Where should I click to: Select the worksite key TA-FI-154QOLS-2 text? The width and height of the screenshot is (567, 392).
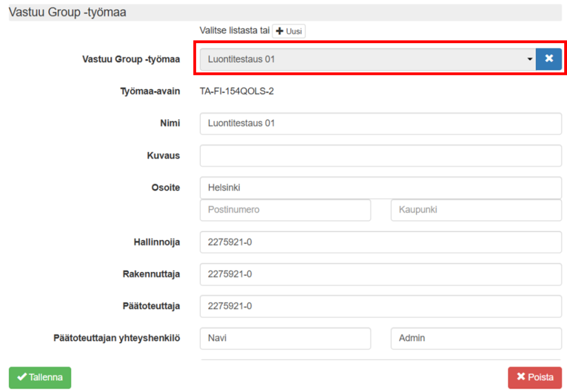coord(237,91)
